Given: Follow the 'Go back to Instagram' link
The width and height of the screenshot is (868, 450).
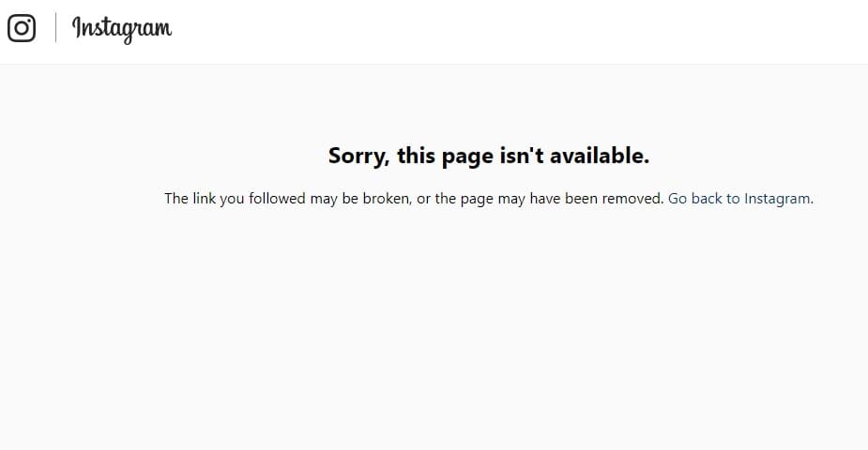Looking at the screenshot, I should coord(740,199).
